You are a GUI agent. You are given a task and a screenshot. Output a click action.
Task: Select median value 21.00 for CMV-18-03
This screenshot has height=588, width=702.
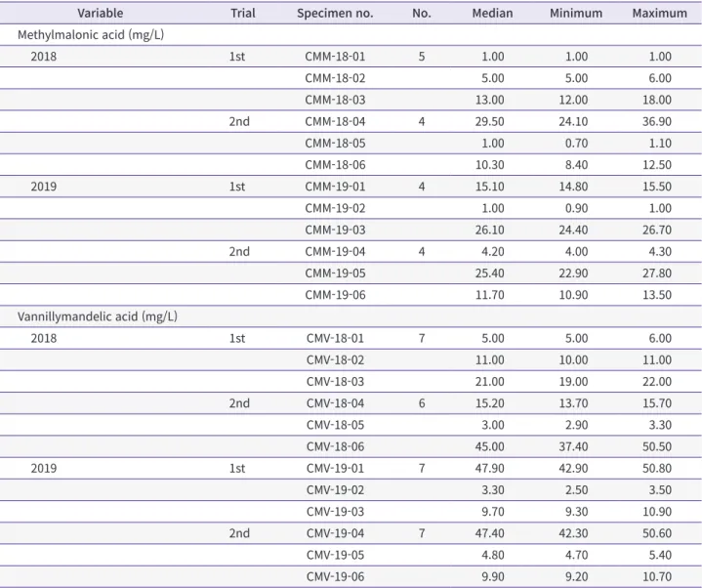(489, 382)
